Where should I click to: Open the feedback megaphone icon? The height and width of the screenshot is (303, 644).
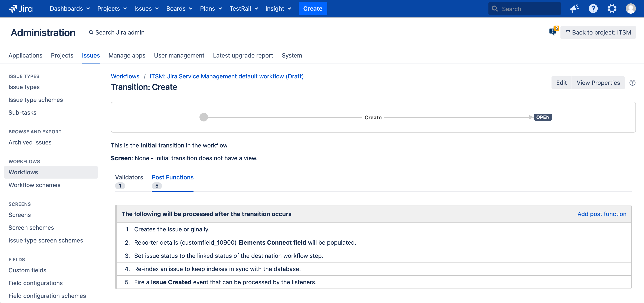click(x=574, y=9)
